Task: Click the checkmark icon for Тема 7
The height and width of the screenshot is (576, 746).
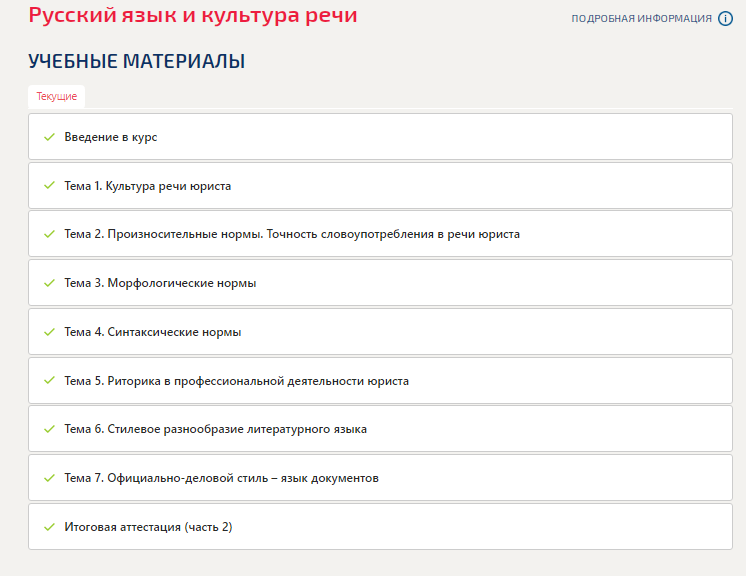Action: [49, 478]
